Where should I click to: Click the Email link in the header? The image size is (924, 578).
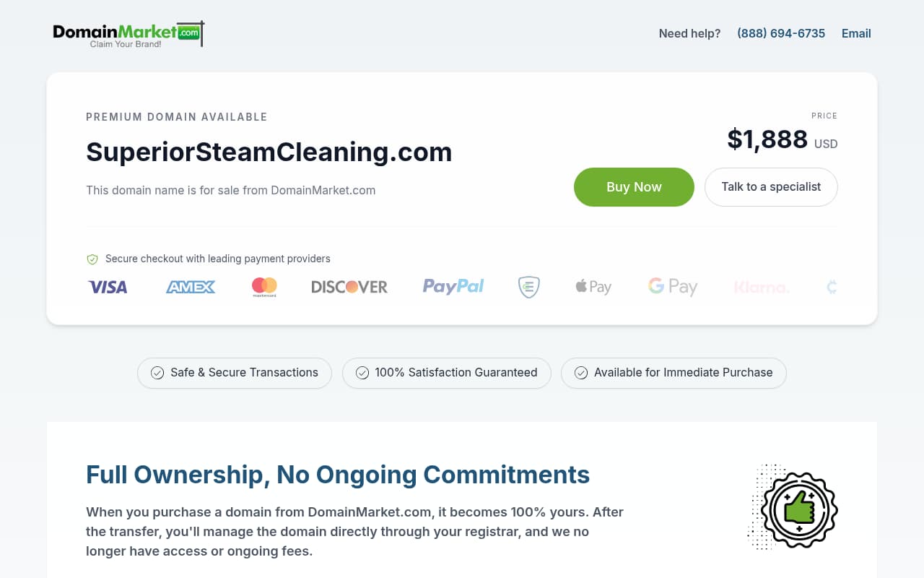coord(856,33)
